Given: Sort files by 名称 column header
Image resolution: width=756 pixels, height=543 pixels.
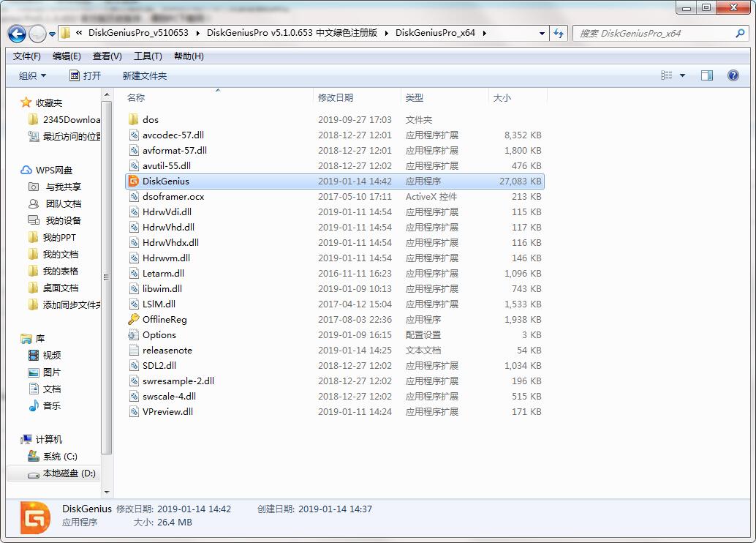Looking at the screenshot, I should pyautogui.click(x=218, y=97).
